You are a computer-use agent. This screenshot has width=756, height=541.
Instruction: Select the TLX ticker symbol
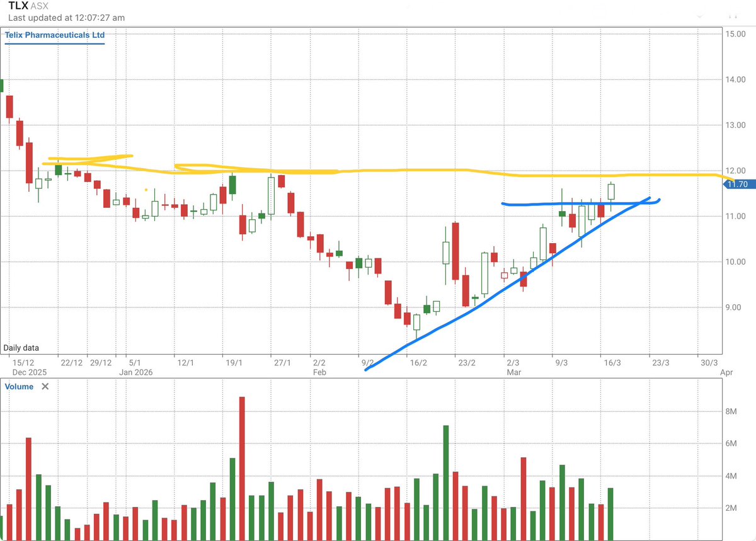coord(18,6)
